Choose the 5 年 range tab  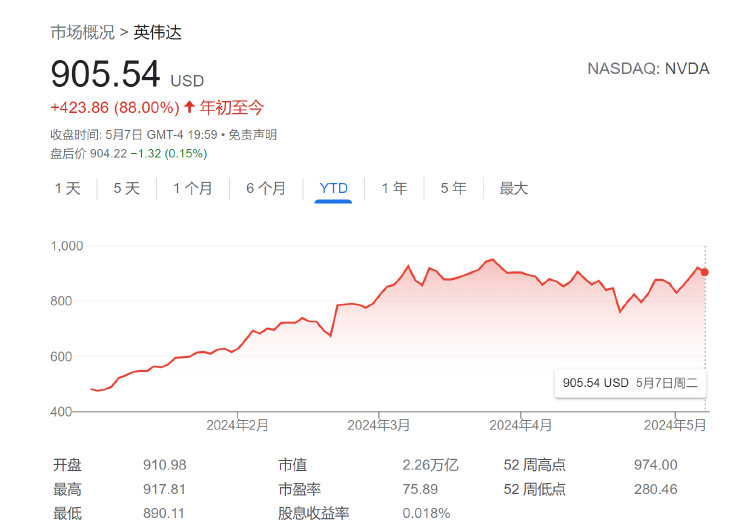[x=453, y=188]
